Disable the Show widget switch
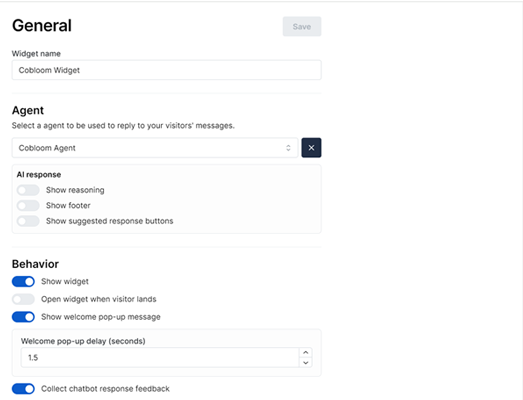523x400 pixels. pyautogui.click(x=23, y=282)
